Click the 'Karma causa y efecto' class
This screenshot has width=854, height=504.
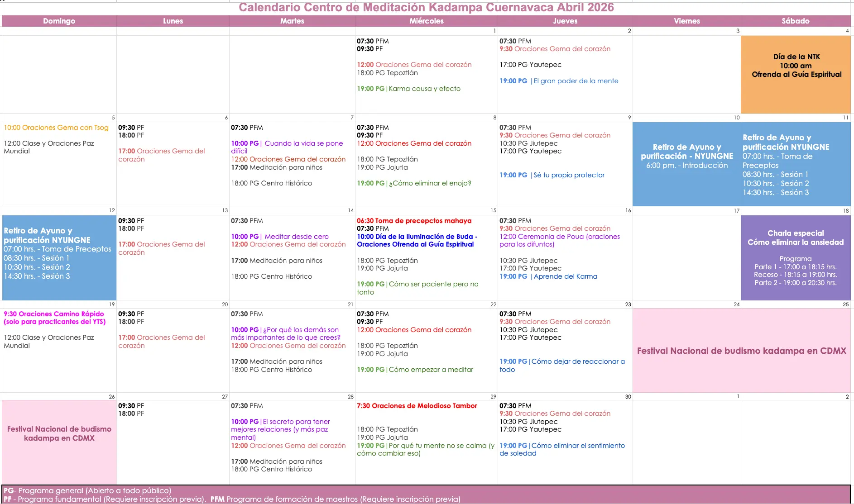(424, 89)
